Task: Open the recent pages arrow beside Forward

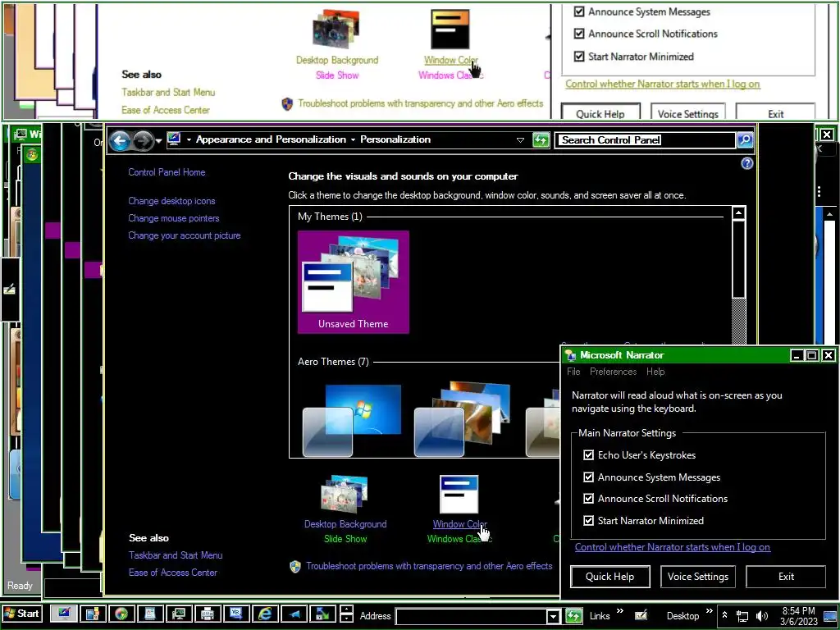Action: pos(158,141)
